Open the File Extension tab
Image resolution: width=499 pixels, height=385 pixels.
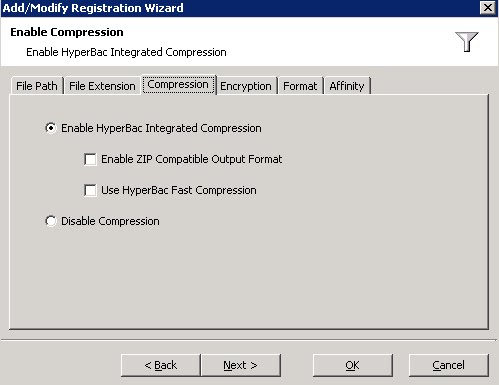[x=102, y=86]
